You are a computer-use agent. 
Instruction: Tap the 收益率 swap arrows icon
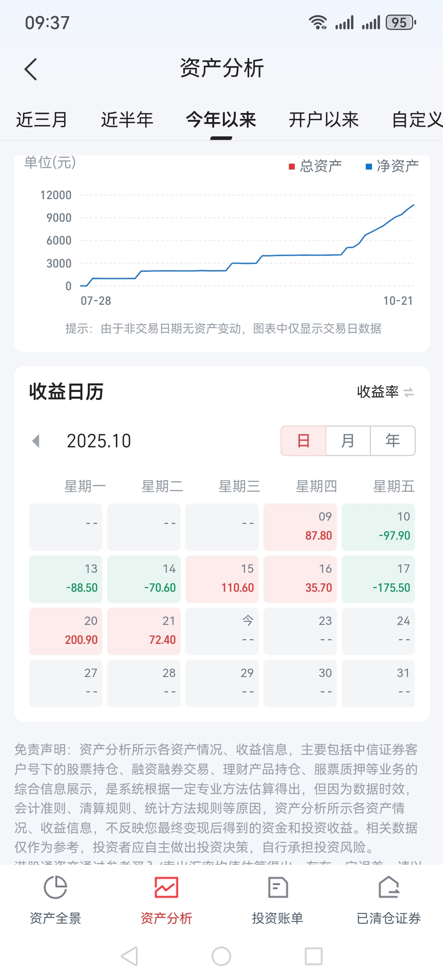click(409, 392)
